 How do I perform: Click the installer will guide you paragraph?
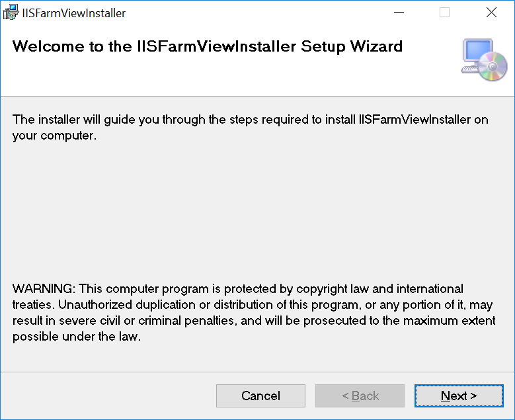pyautogui.click(x=251, y=127)
